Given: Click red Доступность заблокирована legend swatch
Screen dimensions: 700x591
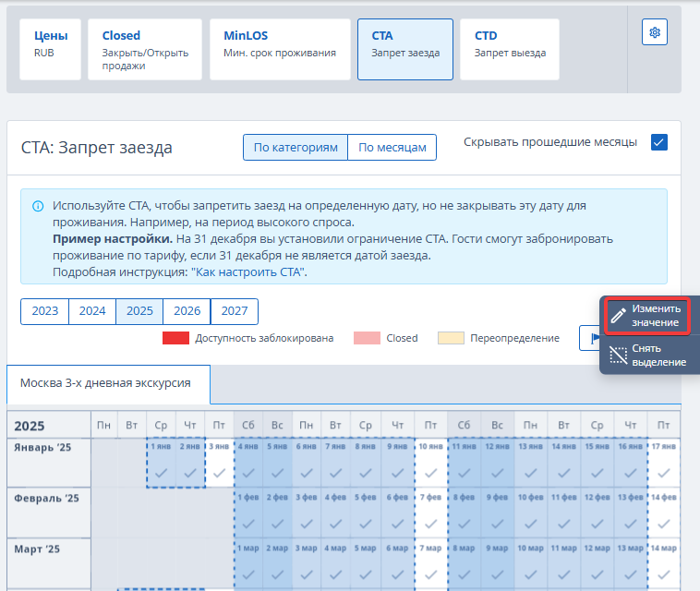Looking at the screenshot, I should click(175, 338).
